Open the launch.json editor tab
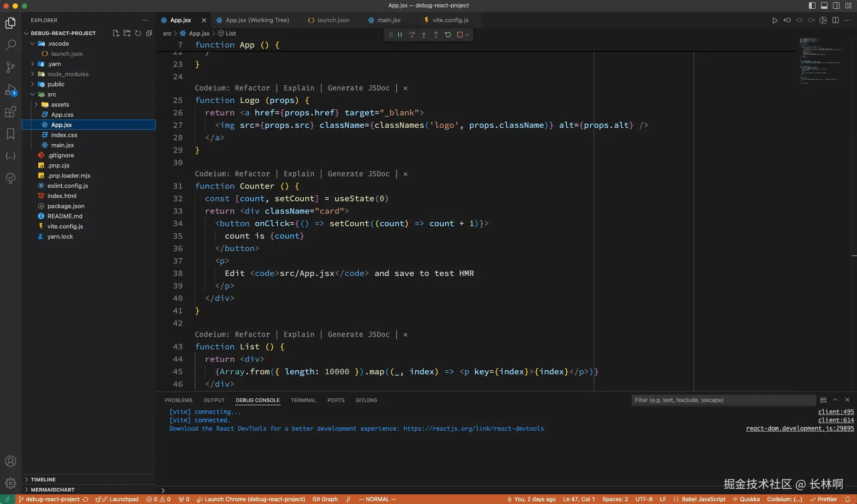This screenshot has height=504, width=857. [333, 20]
